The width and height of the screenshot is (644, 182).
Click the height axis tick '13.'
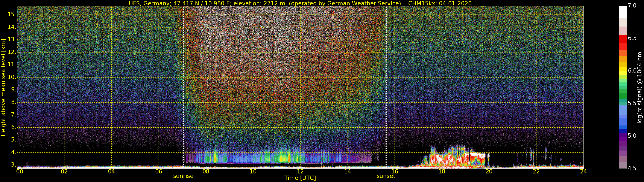[x=12, y=40]
